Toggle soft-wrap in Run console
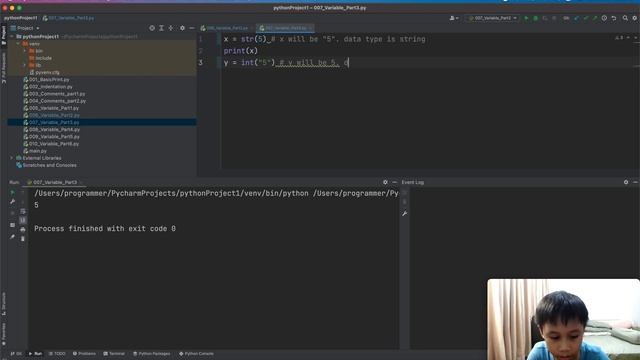The width and height of the screenshot is (640, 360). (x=23, y=211)
